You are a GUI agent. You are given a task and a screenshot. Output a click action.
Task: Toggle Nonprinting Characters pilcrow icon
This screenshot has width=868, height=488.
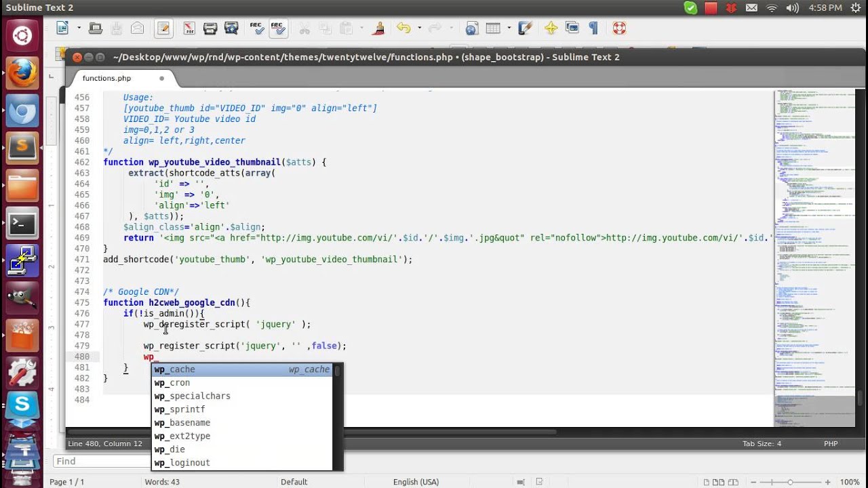tap(593, 28)
